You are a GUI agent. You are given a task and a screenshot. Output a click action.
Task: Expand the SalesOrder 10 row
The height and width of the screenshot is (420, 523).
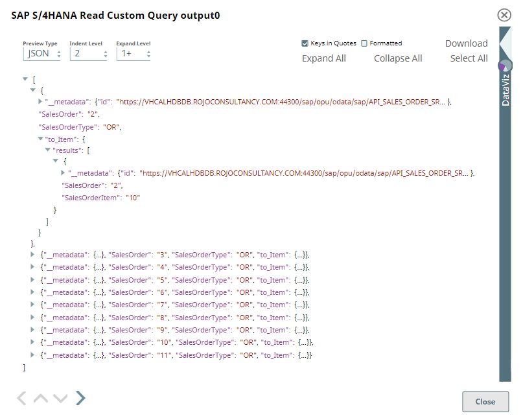coord(32,342)
